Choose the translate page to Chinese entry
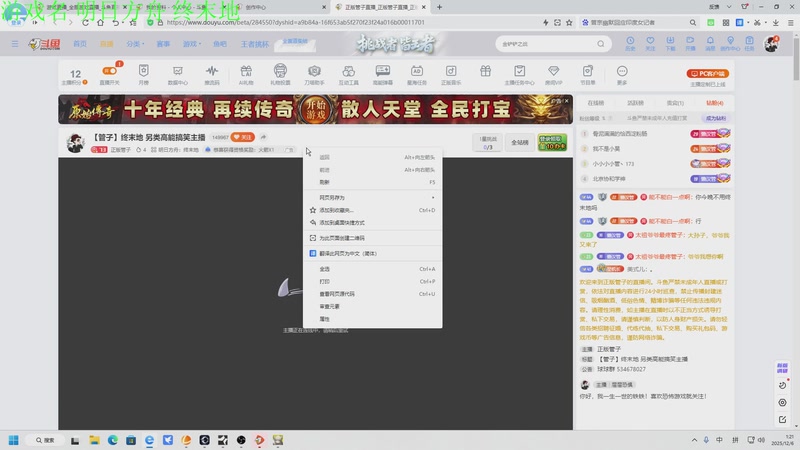Image resolution: width=800 pixels, height=450 pixels. click(x=372, y=253)
